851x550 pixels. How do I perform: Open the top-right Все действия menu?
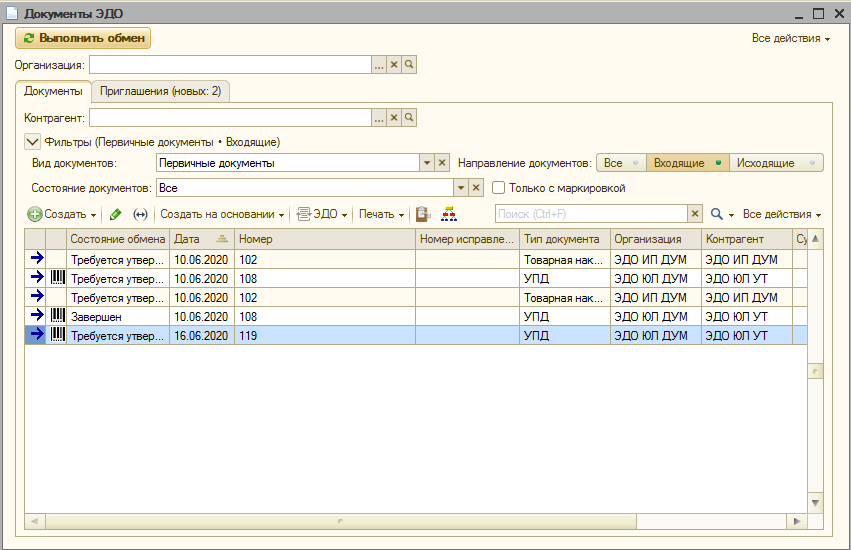point(791,39)
